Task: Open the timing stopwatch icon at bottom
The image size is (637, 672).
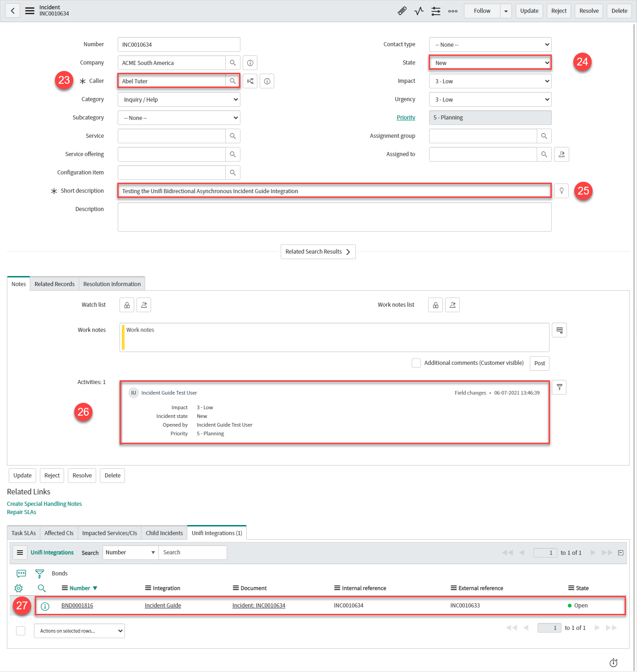Action: tap(614, 662)
